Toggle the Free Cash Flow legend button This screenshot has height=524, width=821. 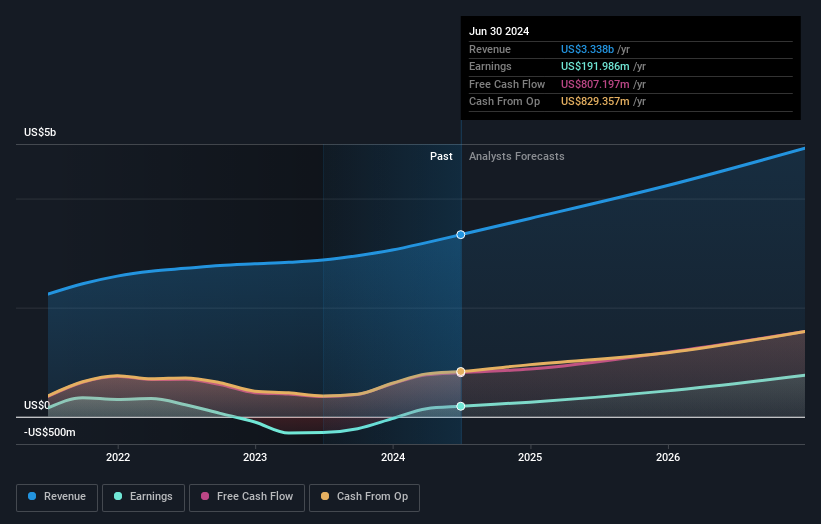(x=247, y=497)
